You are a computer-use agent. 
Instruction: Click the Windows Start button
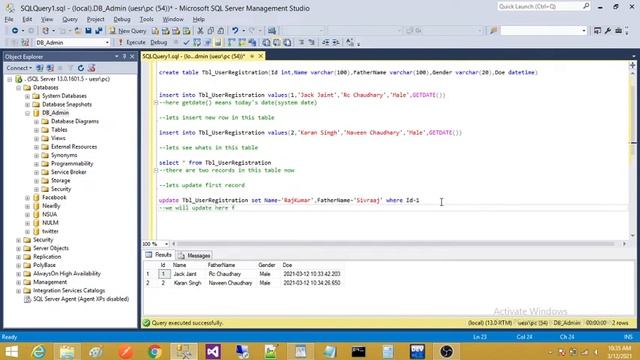point(11,351)
